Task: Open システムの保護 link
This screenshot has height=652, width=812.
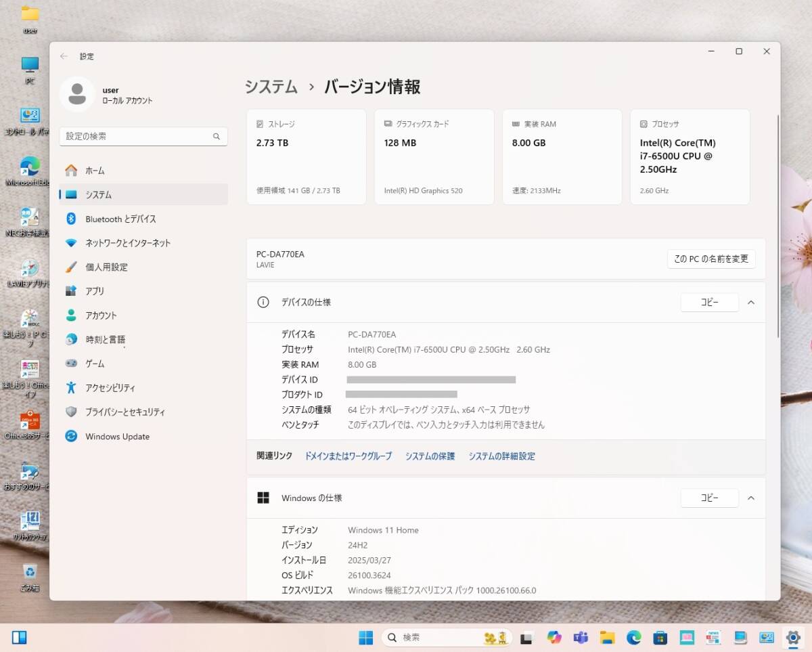Action: [430, 456]
